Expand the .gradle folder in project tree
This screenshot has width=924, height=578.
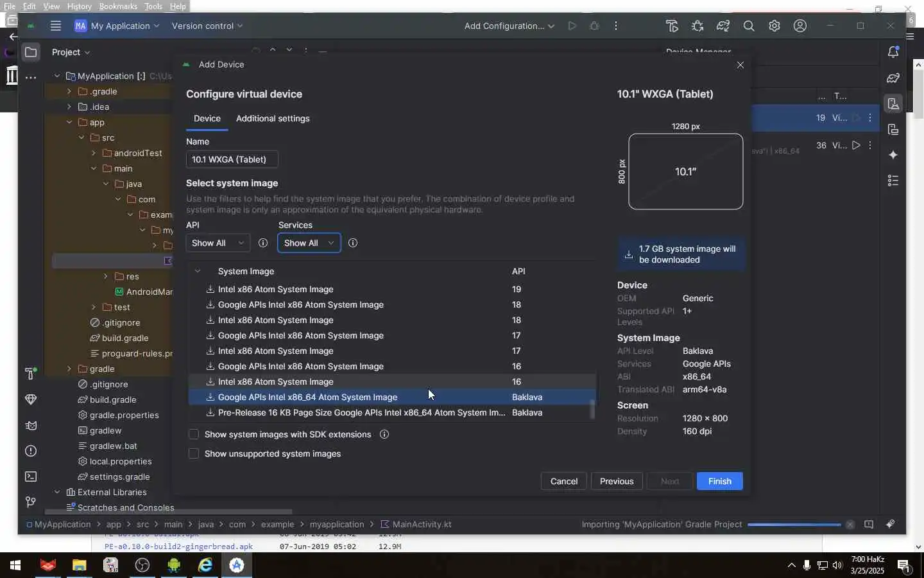[69, 91]
